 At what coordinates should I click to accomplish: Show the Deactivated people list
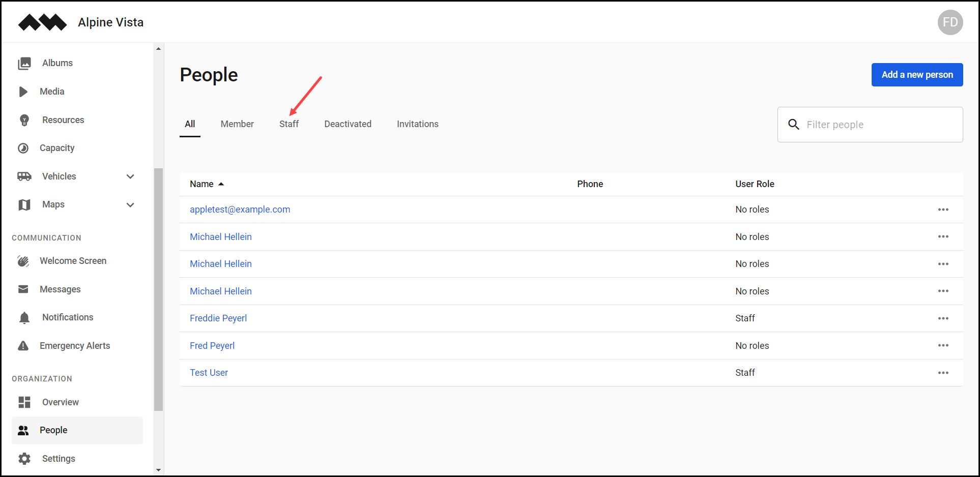click(x=348, y=124)
